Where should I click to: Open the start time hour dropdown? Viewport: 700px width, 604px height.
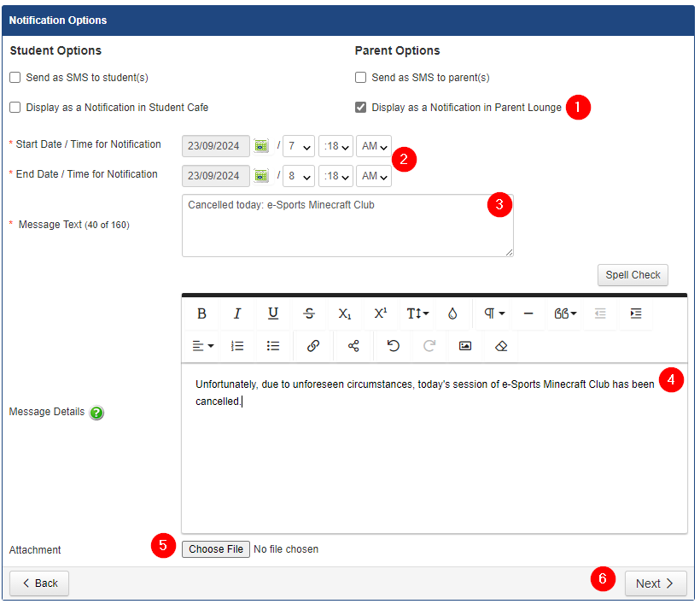[x=299, y=146]
